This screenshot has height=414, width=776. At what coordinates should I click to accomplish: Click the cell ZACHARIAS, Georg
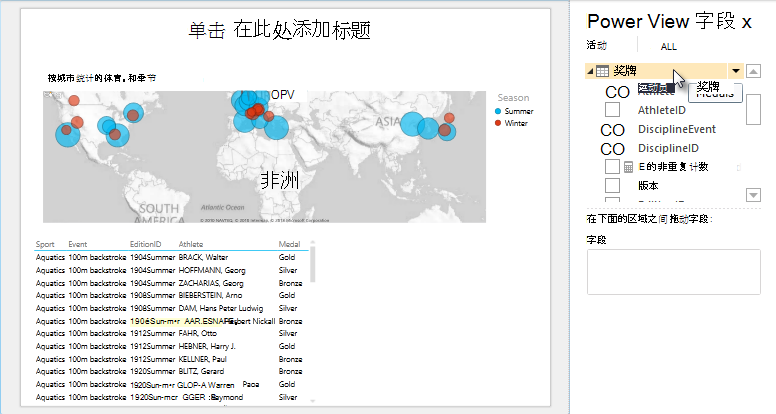211,283
